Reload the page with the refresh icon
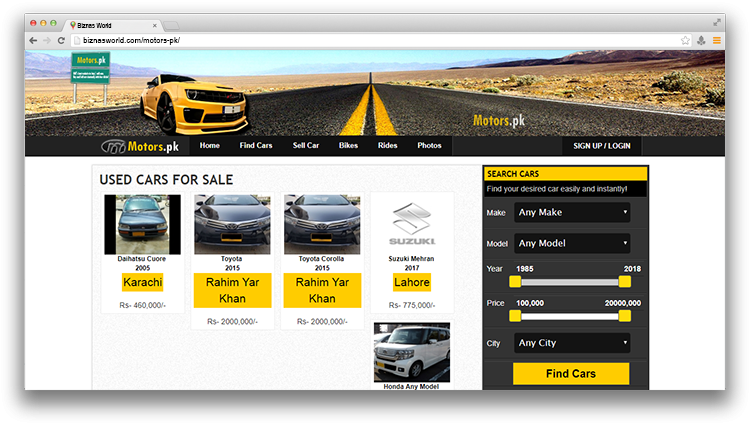750x425 pixels. [60, 40]
